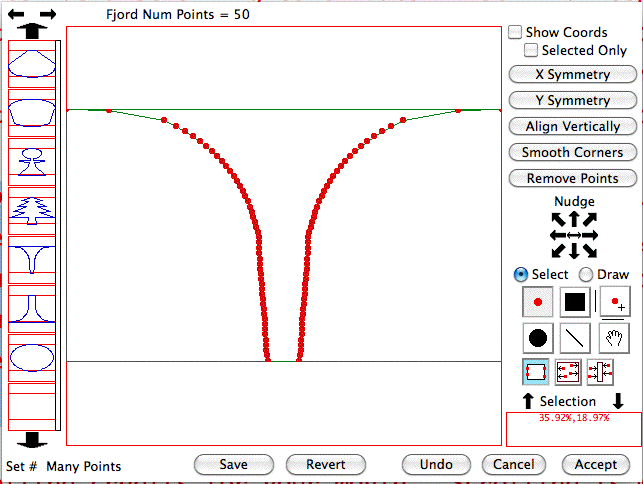Switch to Draw mode radio button

(586, 274)
